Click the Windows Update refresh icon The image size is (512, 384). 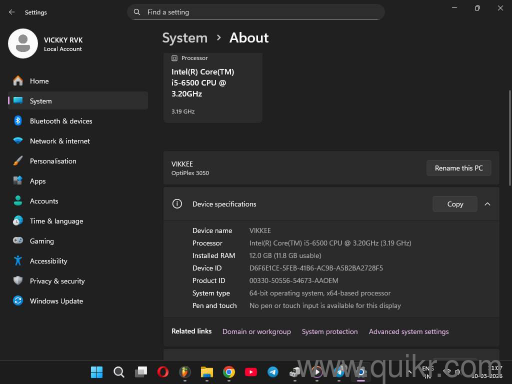tap(18, 301)
